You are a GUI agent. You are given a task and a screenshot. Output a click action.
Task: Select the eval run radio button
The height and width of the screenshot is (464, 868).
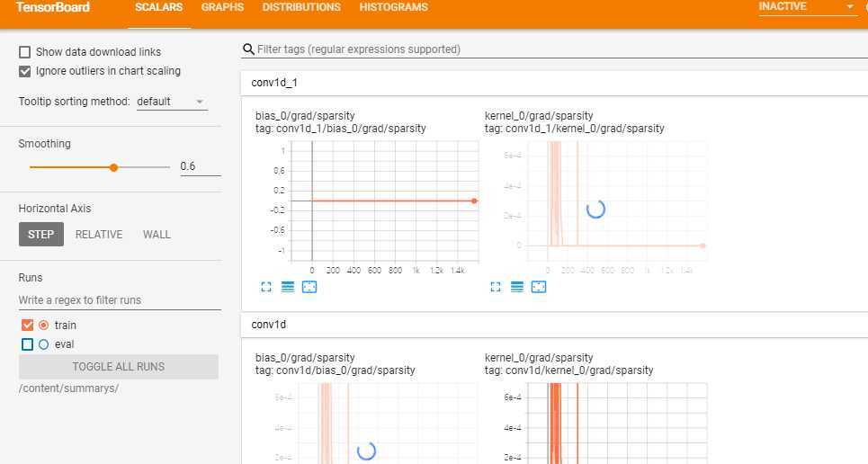pyautogui.click(x=44, y=344)
